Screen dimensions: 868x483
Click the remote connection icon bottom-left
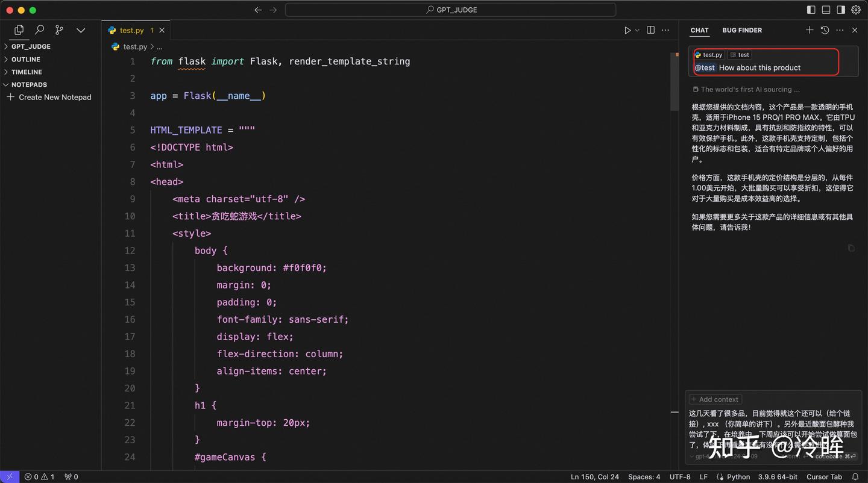pyautogui.click(x=8, y=476)
